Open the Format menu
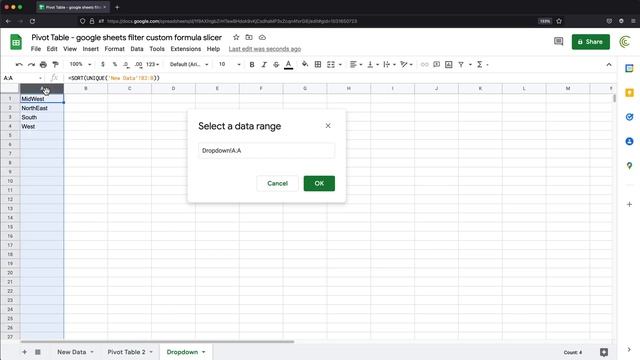The width and height of the screenshot is (640, 360). [x=114, y=49]
